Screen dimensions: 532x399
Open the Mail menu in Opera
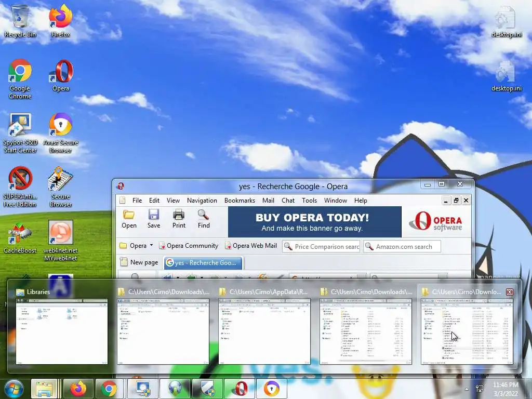[x=268, y=201]
